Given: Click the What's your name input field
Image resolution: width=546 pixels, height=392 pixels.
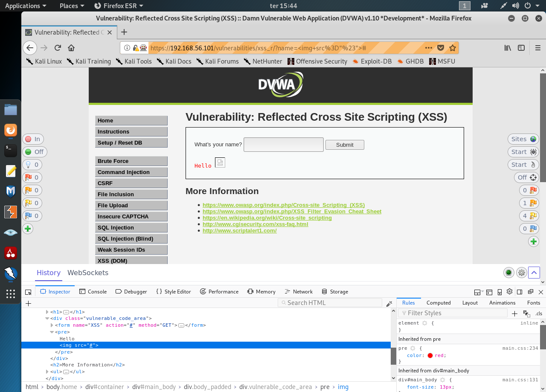Looking at the screenshot, I should [284, 145].
